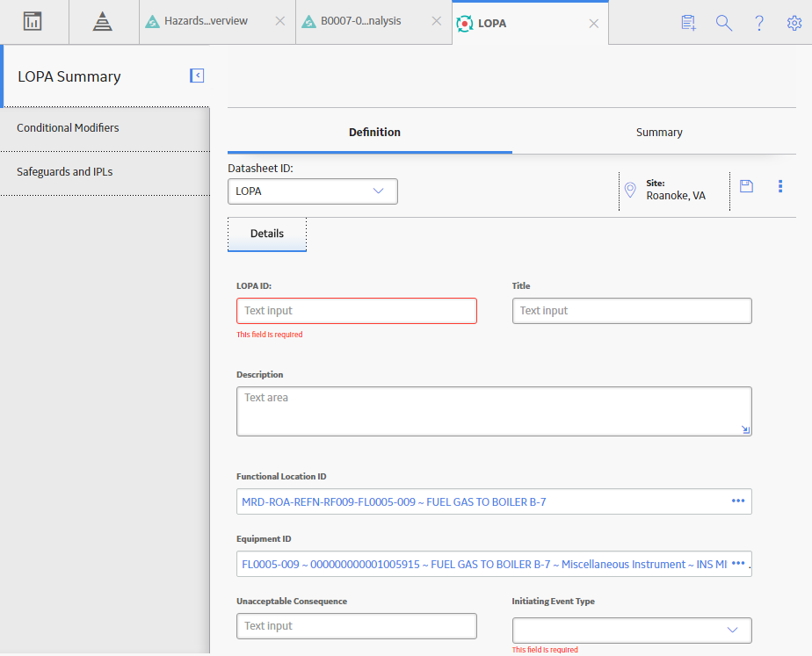Open Conditional Modifiers in left panel
This screenshot has width=812, height=656.
(x=105, y=128)
